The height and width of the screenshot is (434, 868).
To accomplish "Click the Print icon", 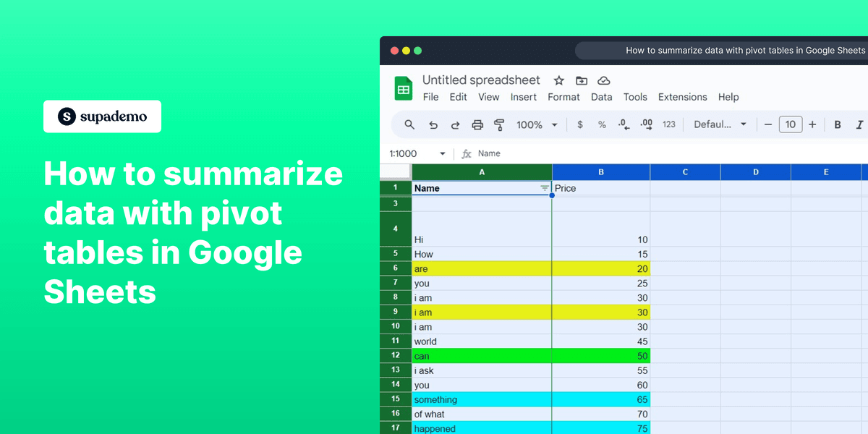I will pos(477,124).
